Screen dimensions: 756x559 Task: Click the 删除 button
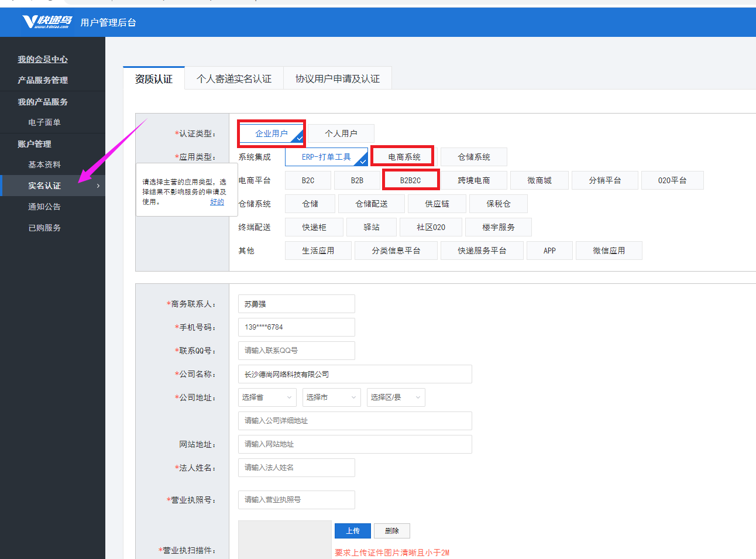[x=392, y=531]
